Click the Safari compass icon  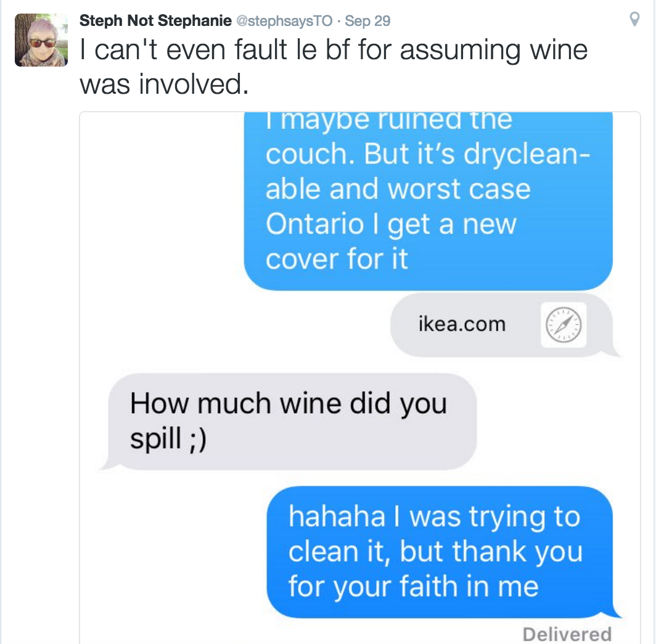[564, 325]
